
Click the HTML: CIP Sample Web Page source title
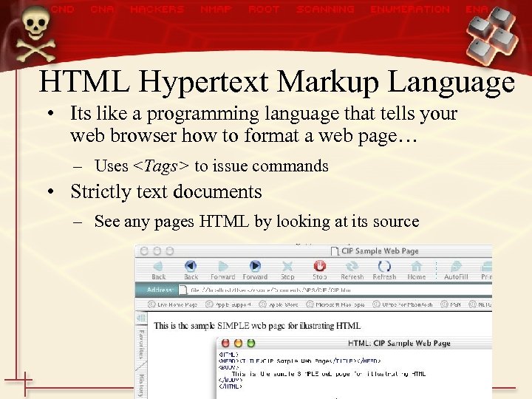tap(399, 344)
